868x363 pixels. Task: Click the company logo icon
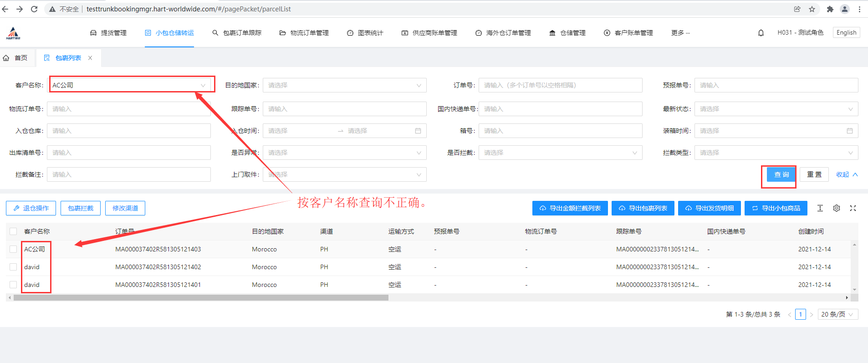click(13, 33)
